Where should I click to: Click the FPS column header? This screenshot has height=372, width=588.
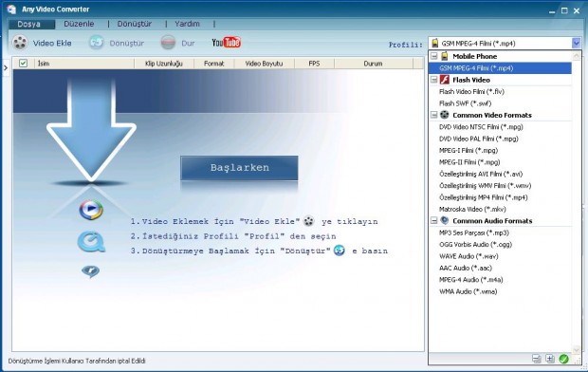[x=314, y=64]
